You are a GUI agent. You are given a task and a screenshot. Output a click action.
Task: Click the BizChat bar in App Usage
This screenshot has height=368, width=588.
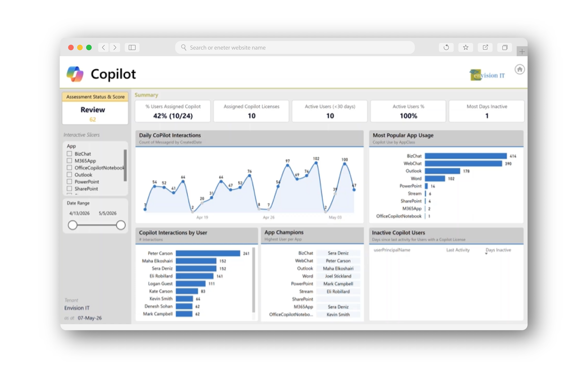tap(466, 156)
